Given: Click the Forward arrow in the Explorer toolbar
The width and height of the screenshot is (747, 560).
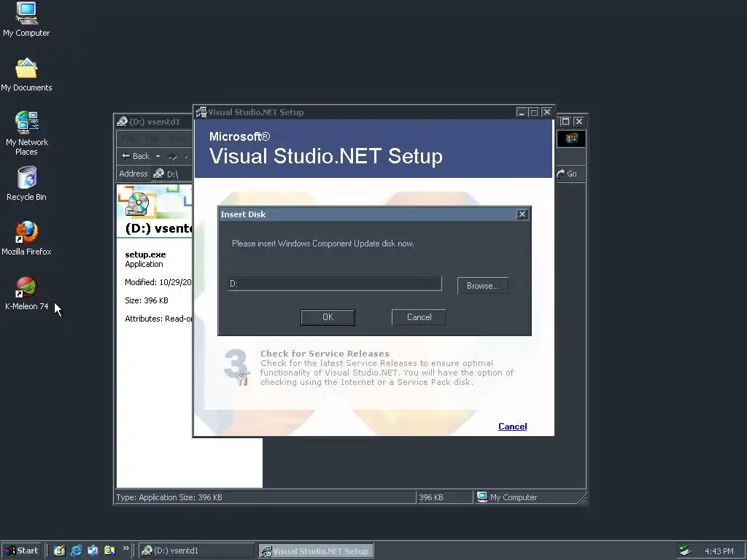Looking at the screenshot, I should (x=172, y=157).
